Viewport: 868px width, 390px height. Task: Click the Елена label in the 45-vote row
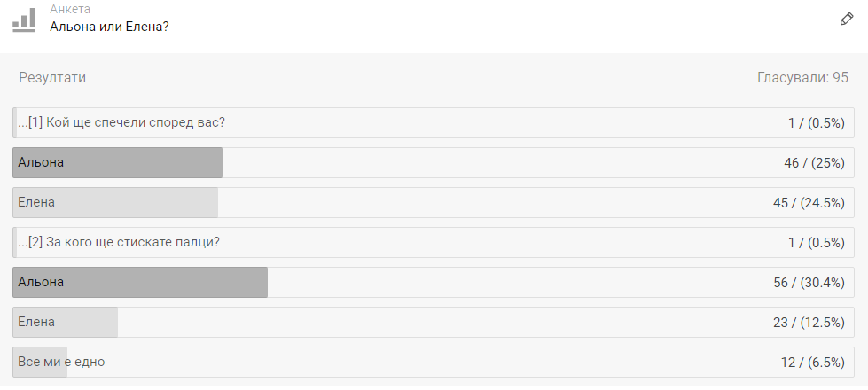coord(36,202)
